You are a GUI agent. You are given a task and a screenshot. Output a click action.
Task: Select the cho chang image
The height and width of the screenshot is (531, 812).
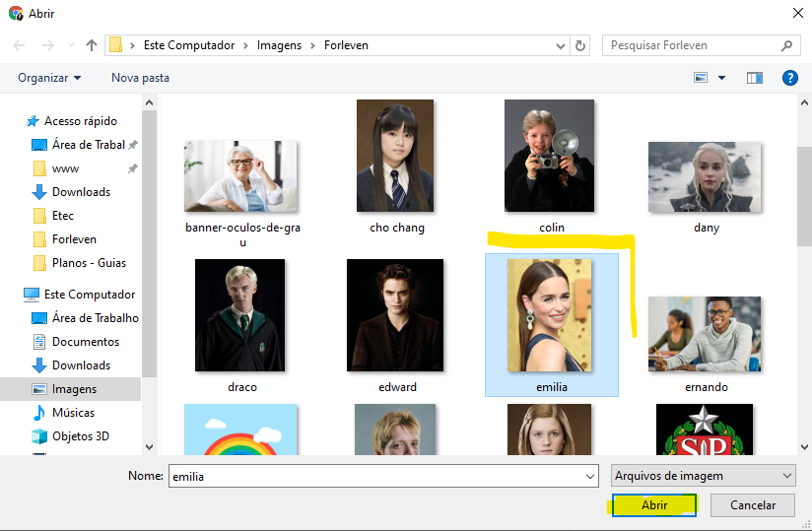(395, 156)
